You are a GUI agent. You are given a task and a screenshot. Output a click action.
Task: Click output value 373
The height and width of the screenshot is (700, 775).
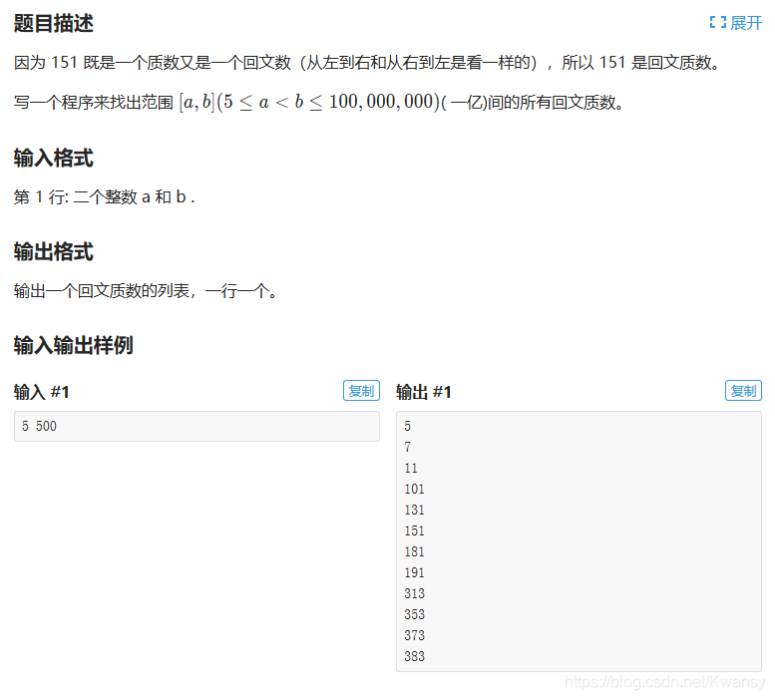pyautogui.click(x=415, y=636)
